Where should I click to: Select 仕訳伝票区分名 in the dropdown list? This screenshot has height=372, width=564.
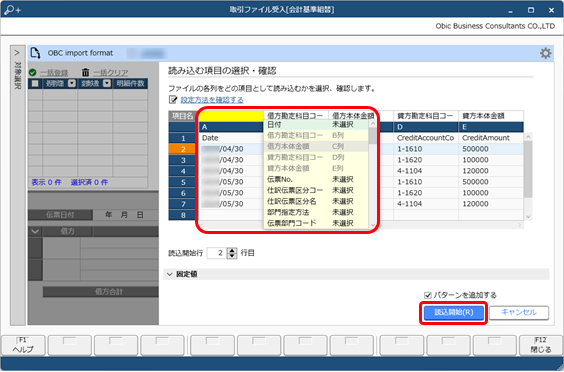pyautogui.click(x=317, y=201)
